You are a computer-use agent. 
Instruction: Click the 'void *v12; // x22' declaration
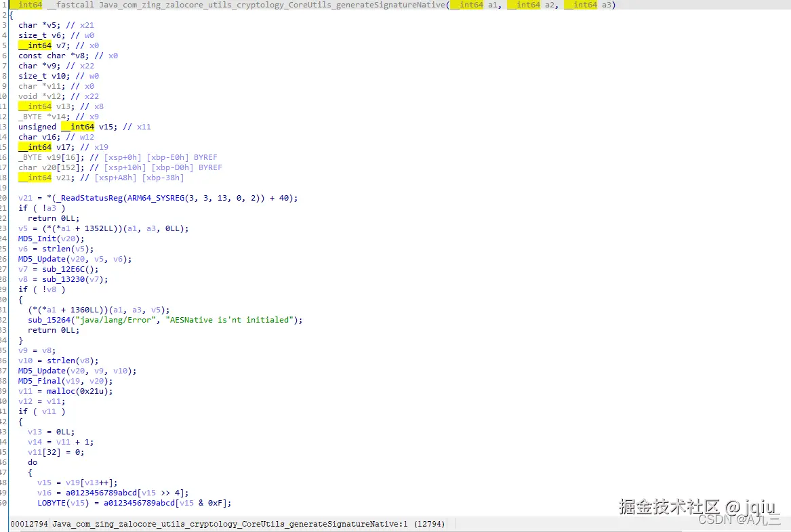[x=58, y=96]
